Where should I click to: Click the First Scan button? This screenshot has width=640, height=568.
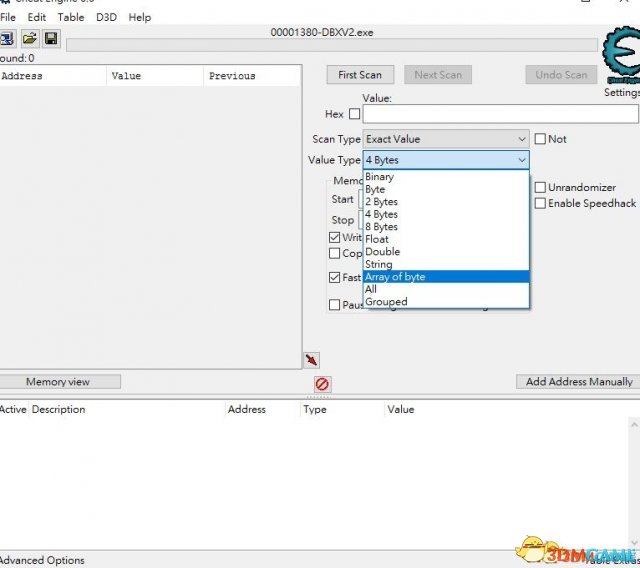pyautogui.click(x=360, y=75)
